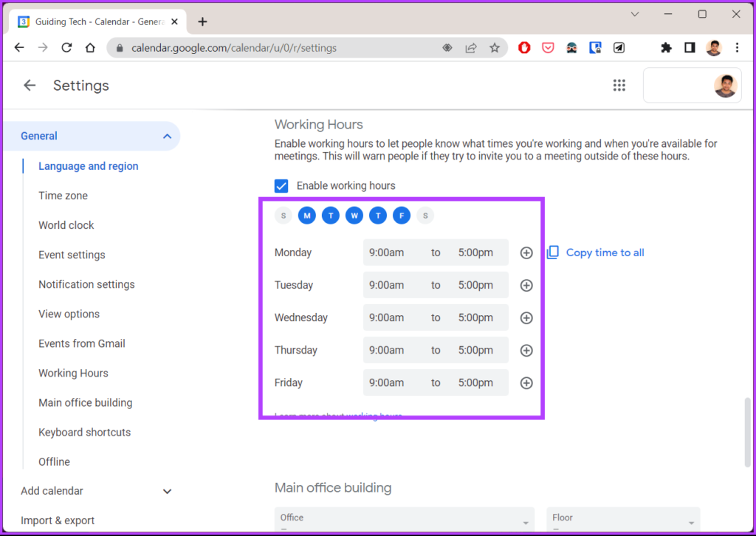
Task: Select World clock in sidebar
Action: [x=66, y=225]
